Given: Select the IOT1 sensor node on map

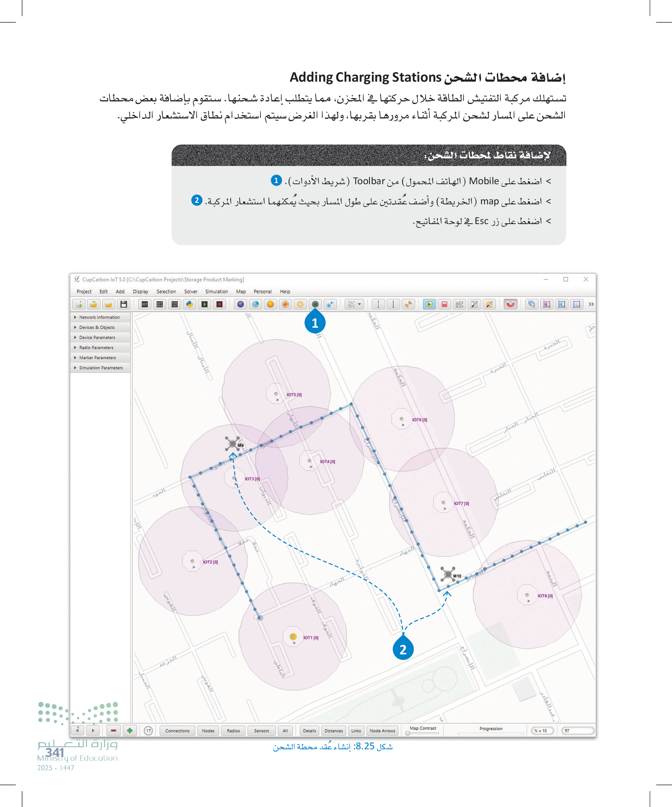Looking at the screenshot, I should point(293,637).
